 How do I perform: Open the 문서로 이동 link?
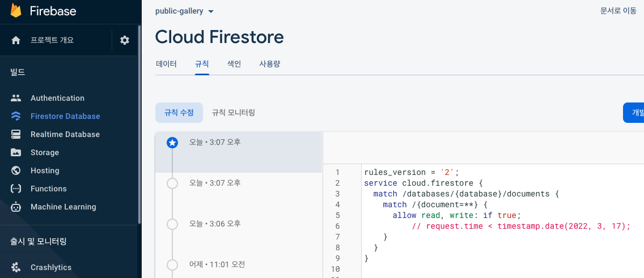[x=618, y=11]
